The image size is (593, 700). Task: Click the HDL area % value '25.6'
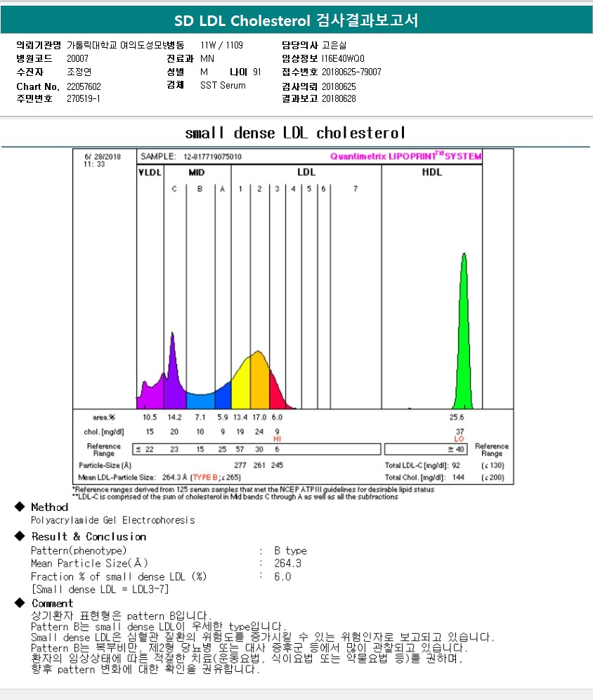pyautogui.click(x=457, y=417)
